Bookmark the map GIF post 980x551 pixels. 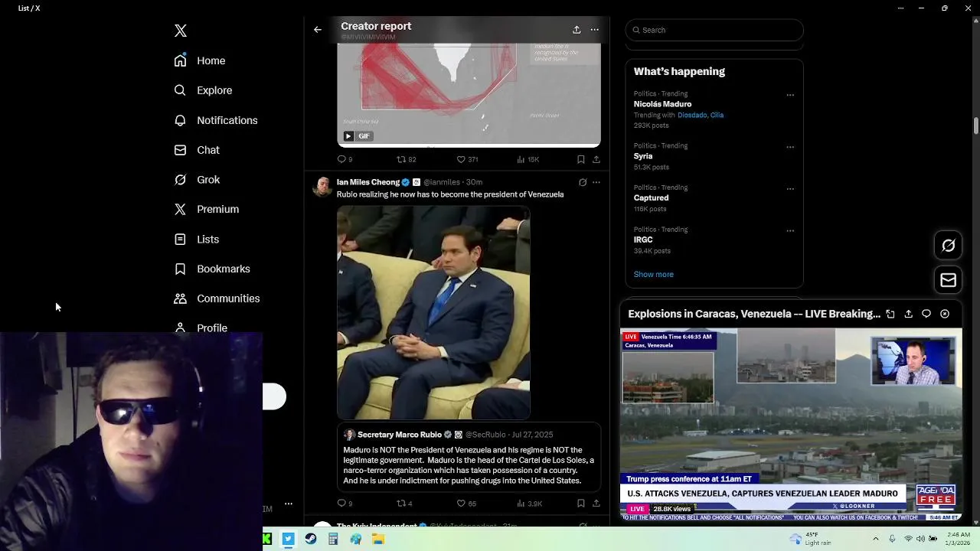pos(581,159)
